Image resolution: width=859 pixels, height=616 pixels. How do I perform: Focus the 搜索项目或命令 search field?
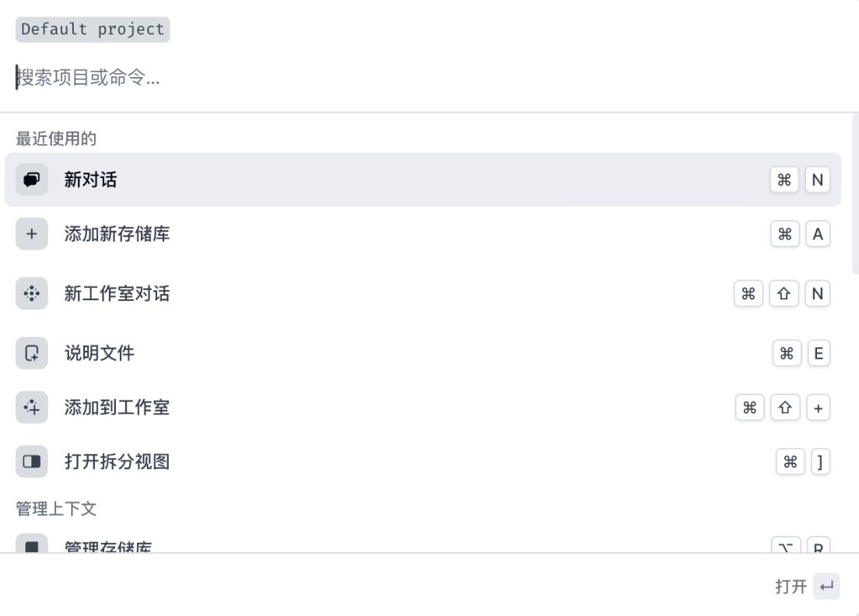coord(311,78)
